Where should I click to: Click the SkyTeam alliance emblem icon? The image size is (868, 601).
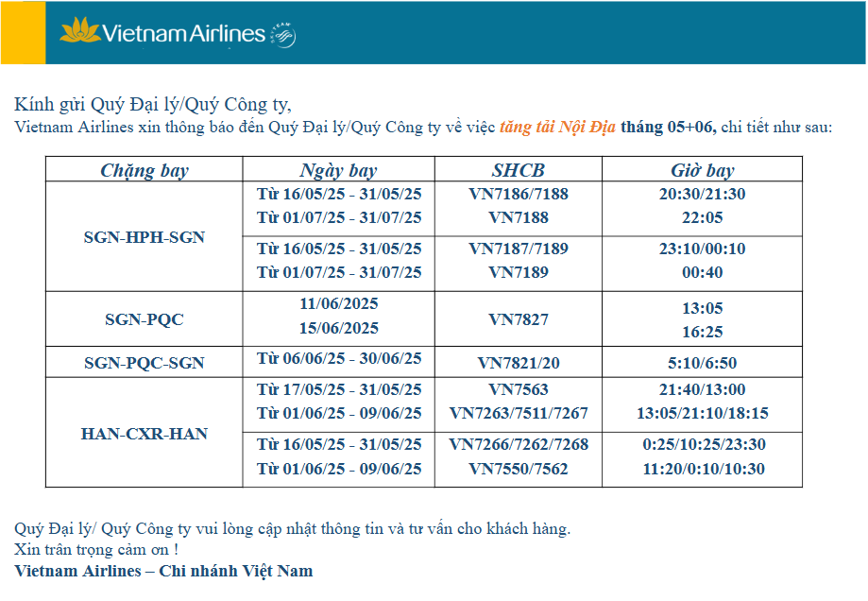283,36
